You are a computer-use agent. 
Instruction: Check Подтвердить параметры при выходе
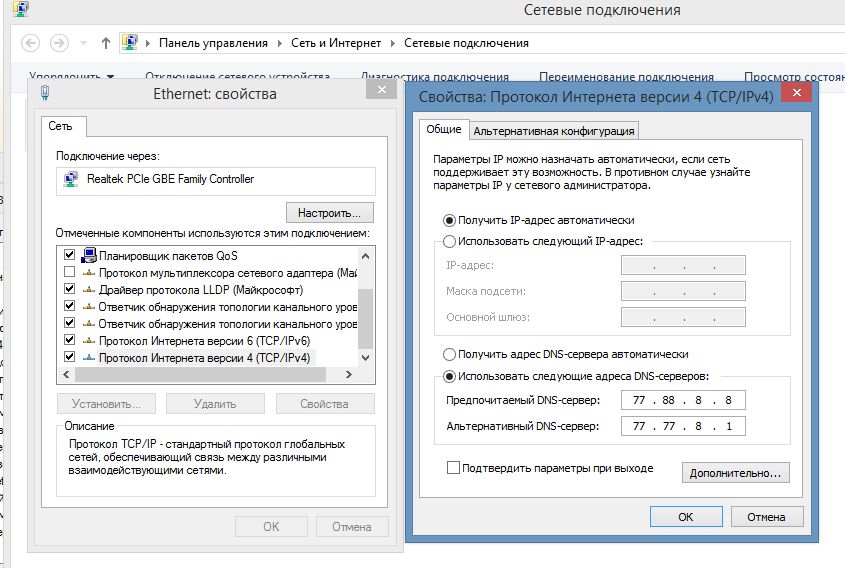point(453,467)
